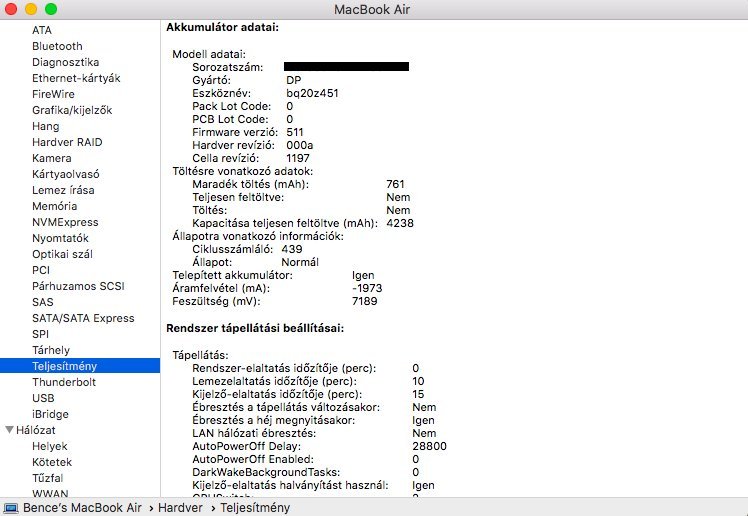Screen dimensions: 748x516
Task: Click cycle count value 439
Action: 292,249
